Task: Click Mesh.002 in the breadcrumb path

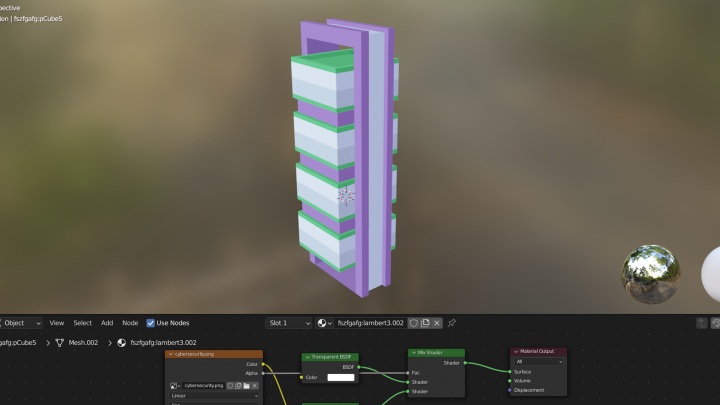Action: [83, 343]
